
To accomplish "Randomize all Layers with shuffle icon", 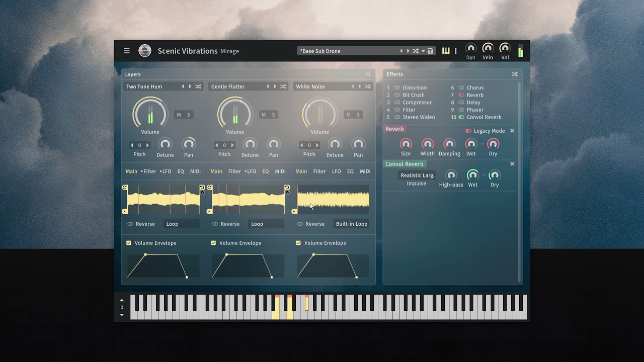I will (367, 74).
